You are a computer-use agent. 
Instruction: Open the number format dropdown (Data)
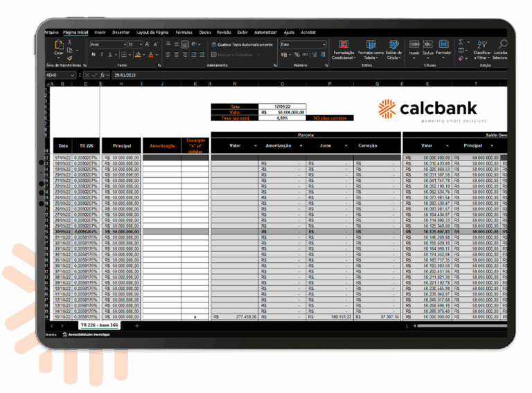coord(323,44)
